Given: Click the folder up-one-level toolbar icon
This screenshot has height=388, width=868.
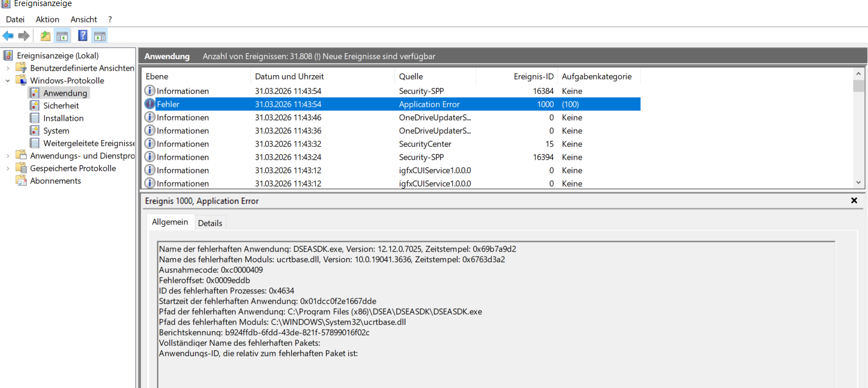Looking at the screenshot, I should 45,36.
